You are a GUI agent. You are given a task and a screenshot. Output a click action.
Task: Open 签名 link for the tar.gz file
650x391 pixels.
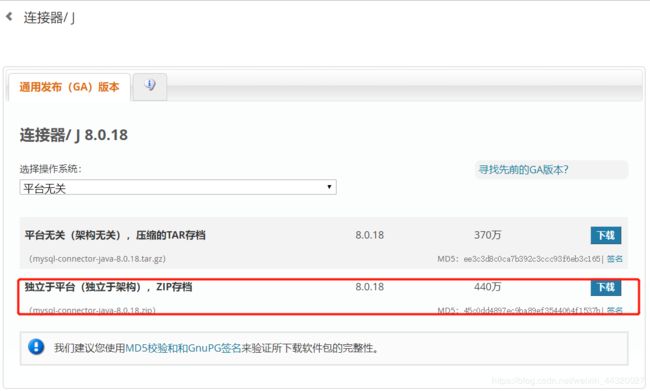pos(614,259)
